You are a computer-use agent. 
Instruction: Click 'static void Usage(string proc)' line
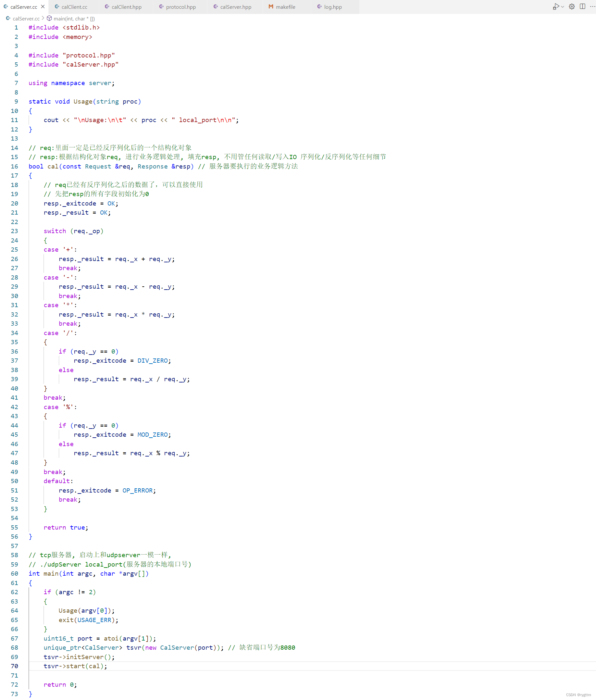(85, 101)
